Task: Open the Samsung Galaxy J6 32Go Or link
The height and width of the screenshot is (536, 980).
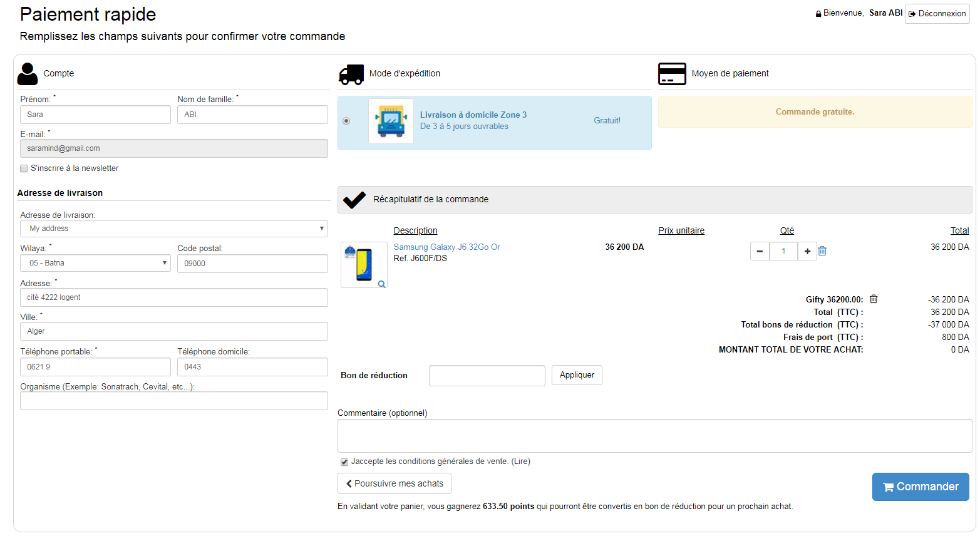Action: (x=446, y=247)
